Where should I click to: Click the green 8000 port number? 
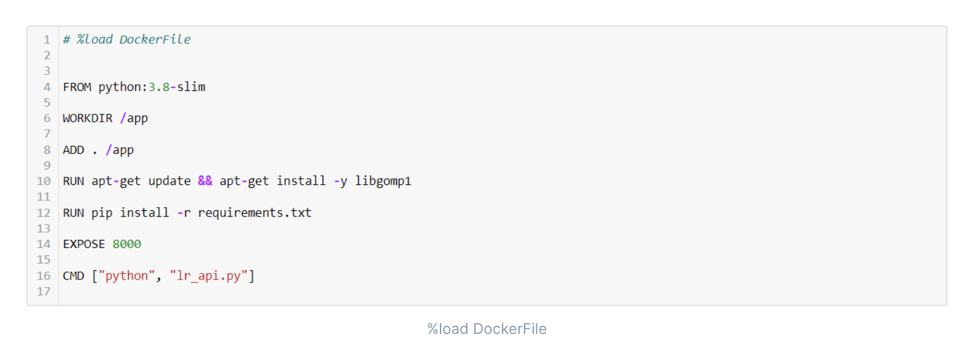tap(126, 244)
